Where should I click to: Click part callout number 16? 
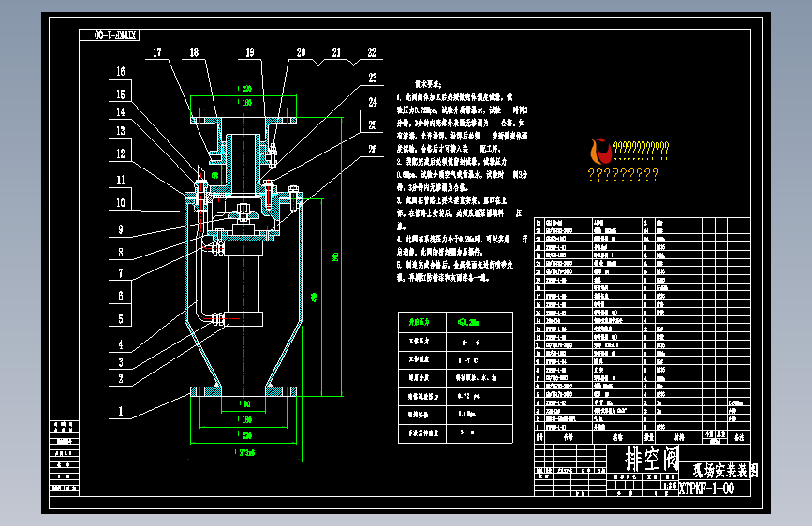[121, 71]
